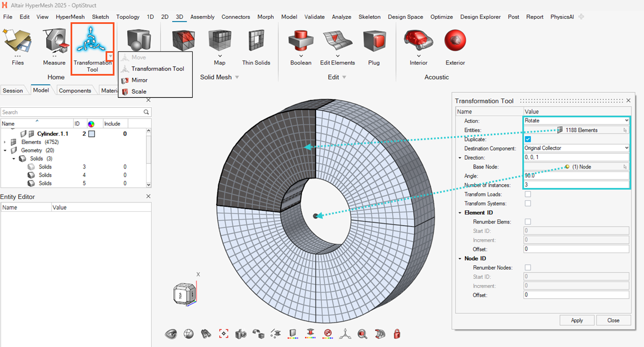This screenshot has height=347, width=644.
Task: Switch to the Components tab
Action: tap(74, 91)
